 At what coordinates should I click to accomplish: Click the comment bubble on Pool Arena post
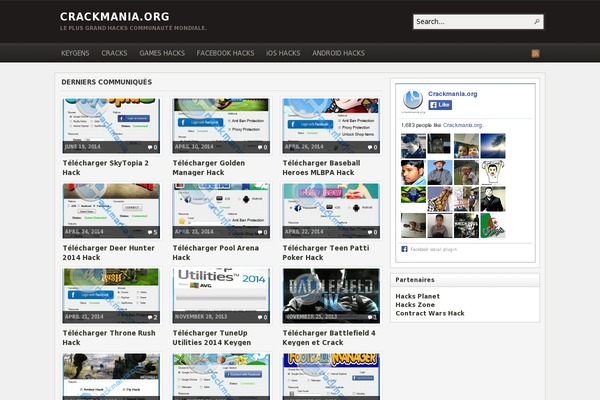260,232
